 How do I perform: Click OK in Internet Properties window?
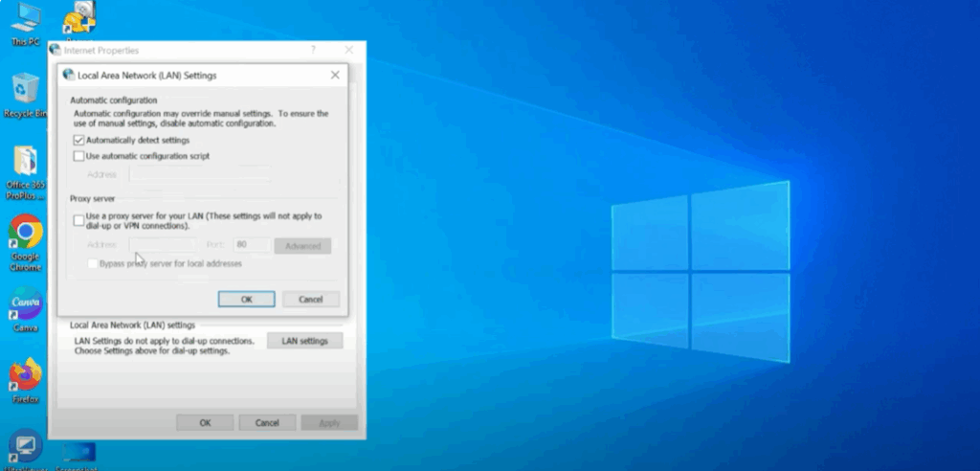(x=205, y=423)
